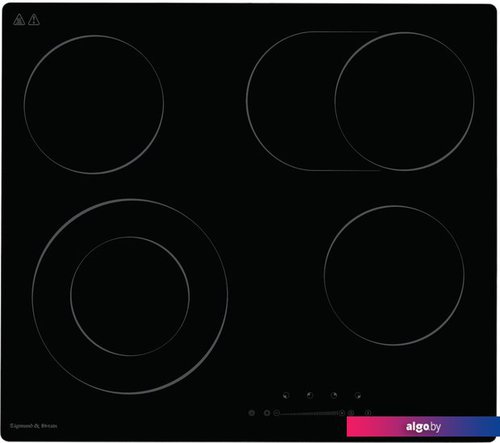Tap the second touch icon in bottom control row
500x443 pixels.
click(x=267, y=413)
